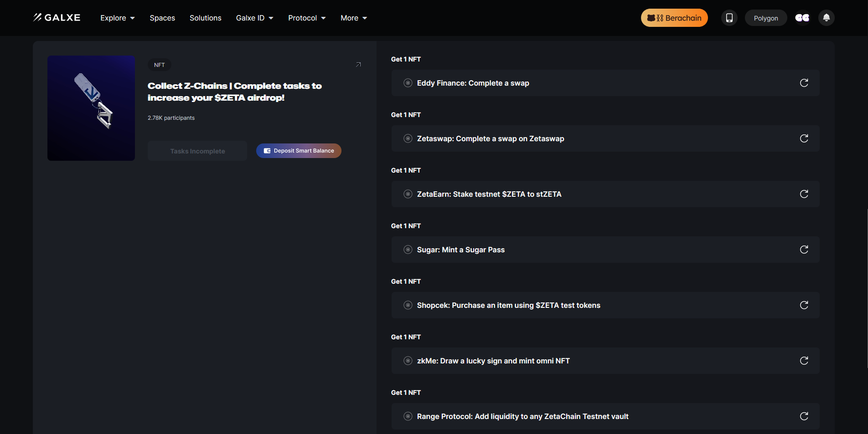Image resolution: width=868 pixels, height=434 pixels.
Task: Refresh the Sugar Pass mint task
Action: click(804, 250)
